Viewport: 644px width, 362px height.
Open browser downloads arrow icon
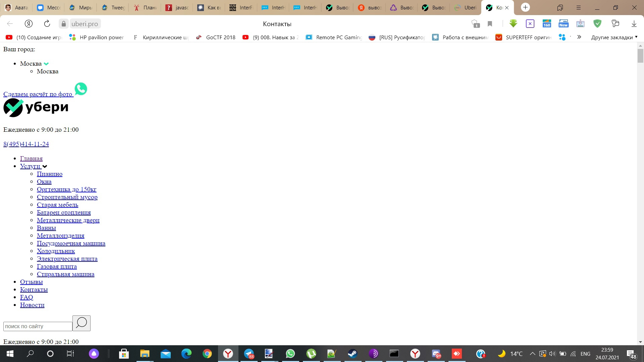point(634,23)
